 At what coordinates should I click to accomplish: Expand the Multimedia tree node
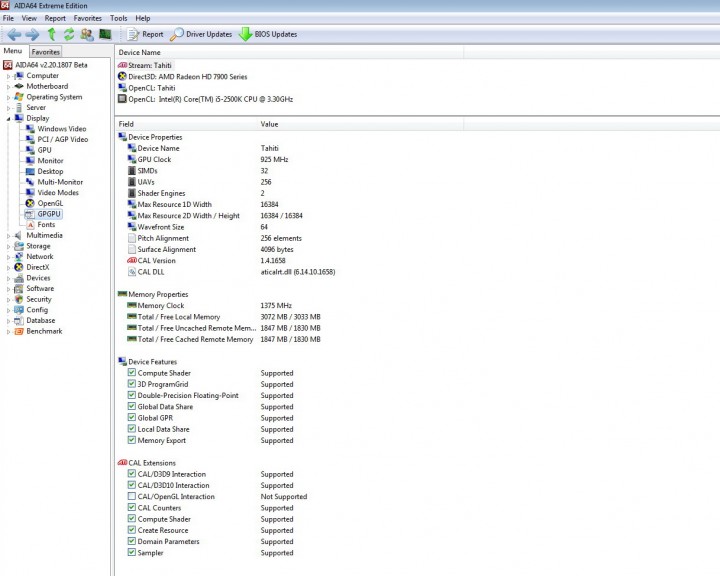coord(8,236)
